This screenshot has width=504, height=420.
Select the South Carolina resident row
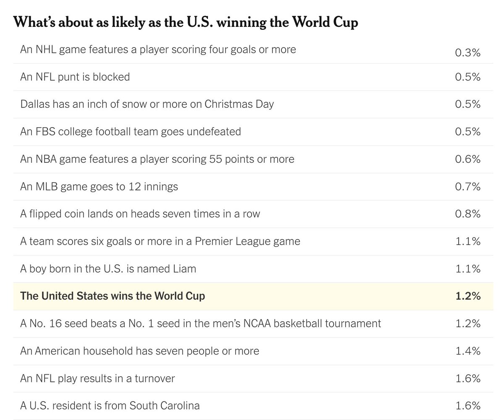point(253,406)
